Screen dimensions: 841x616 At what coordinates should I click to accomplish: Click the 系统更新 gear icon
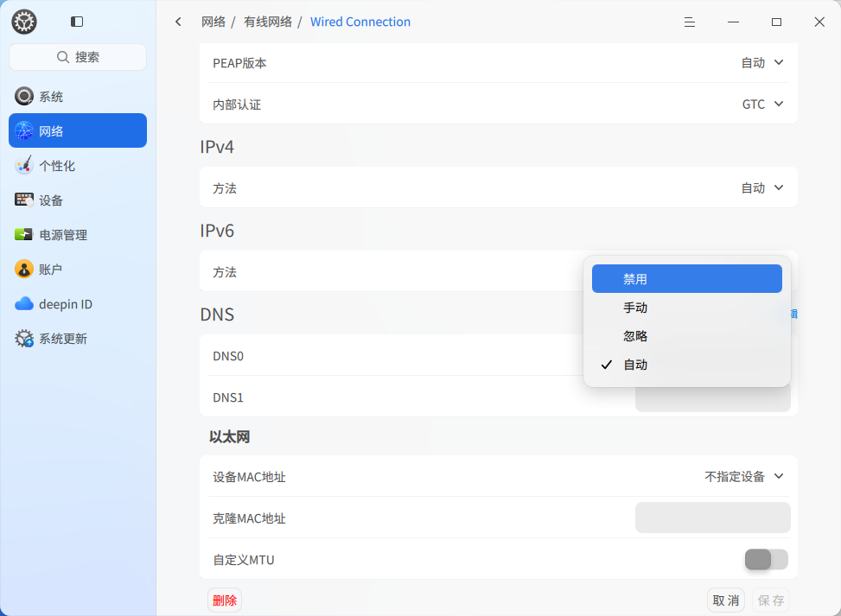pyautogui.click(x=24, y=339)
